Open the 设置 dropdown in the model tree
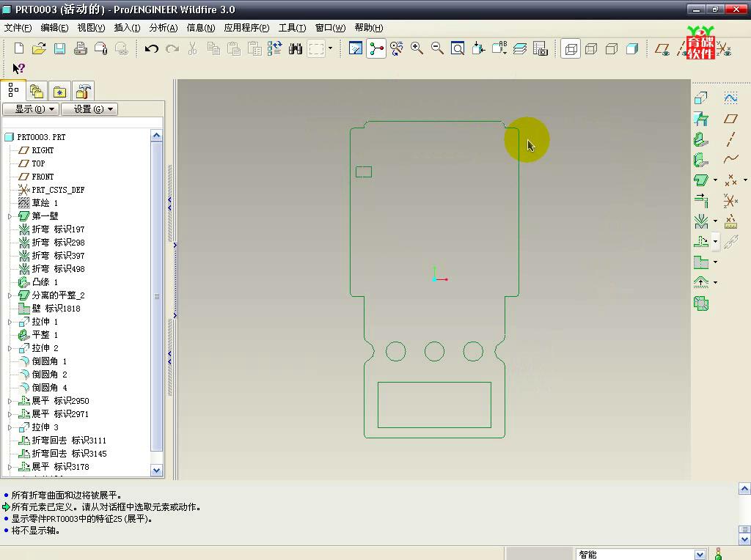Screen dimensions: 751x560 (89, 109)
